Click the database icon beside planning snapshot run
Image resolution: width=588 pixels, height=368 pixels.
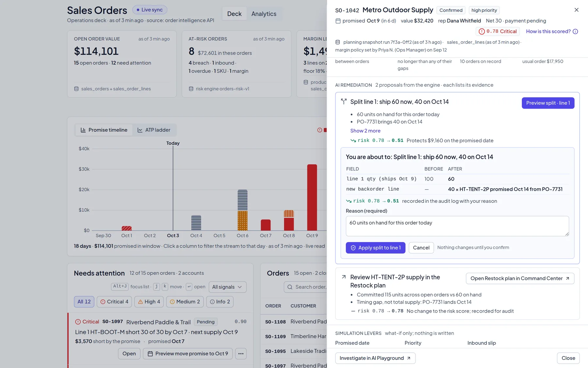point(338,42)
